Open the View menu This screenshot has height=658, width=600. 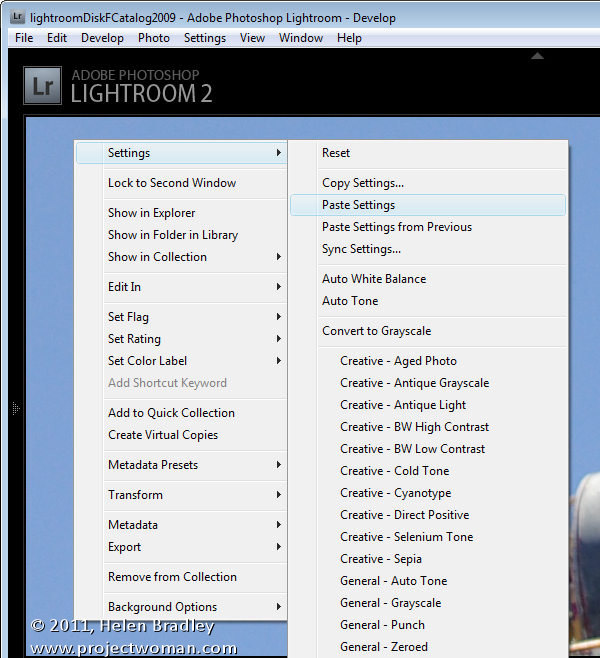252,38
